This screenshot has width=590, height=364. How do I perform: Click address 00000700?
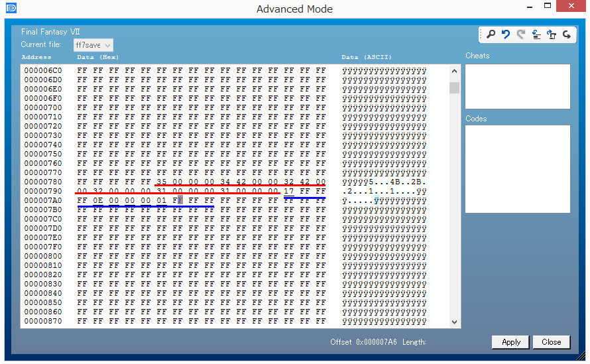pyautogui.click(x=43, y=107)
